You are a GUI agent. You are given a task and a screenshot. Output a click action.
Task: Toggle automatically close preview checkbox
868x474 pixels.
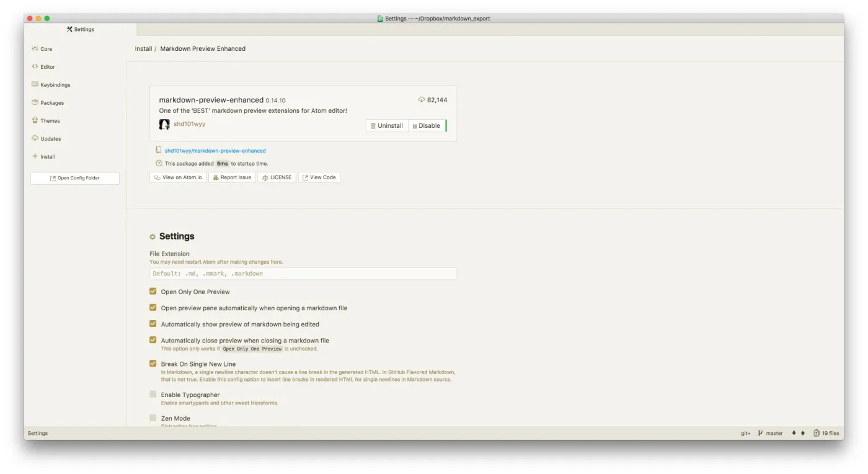(x=153, y=340)
